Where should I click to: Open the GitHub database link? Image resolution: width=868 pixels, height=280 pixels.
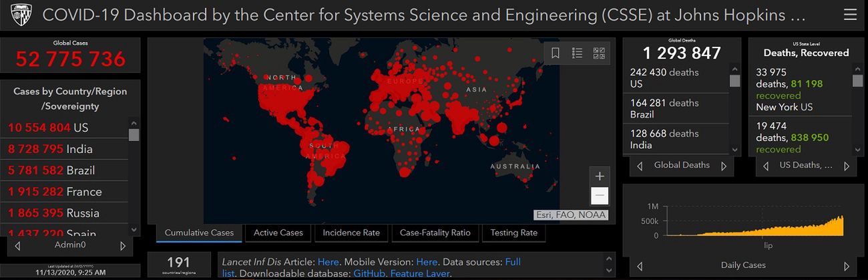pyautogui.click(x=369, y=274)
